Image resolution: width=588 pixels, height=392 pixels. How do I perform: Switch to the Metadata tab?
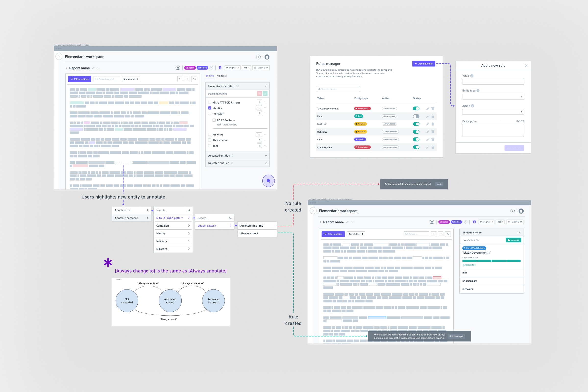tap(221, 76)
